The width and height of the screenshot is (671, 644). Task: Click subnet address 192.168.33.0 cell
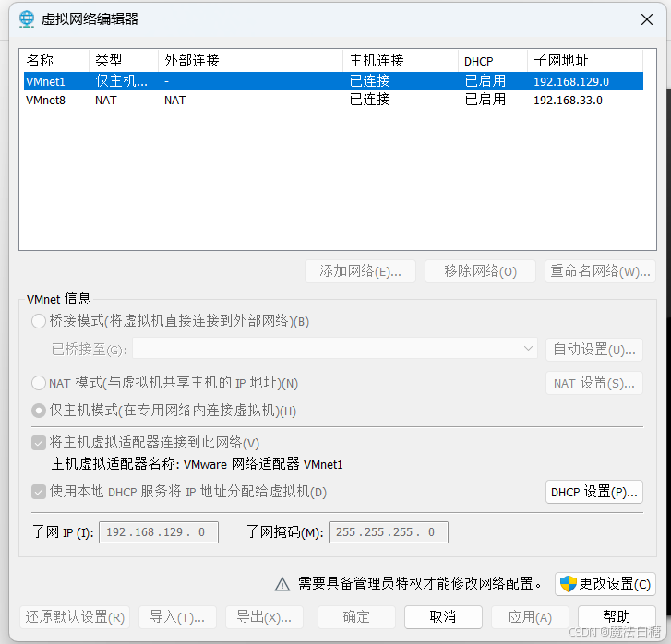[568, 101]
